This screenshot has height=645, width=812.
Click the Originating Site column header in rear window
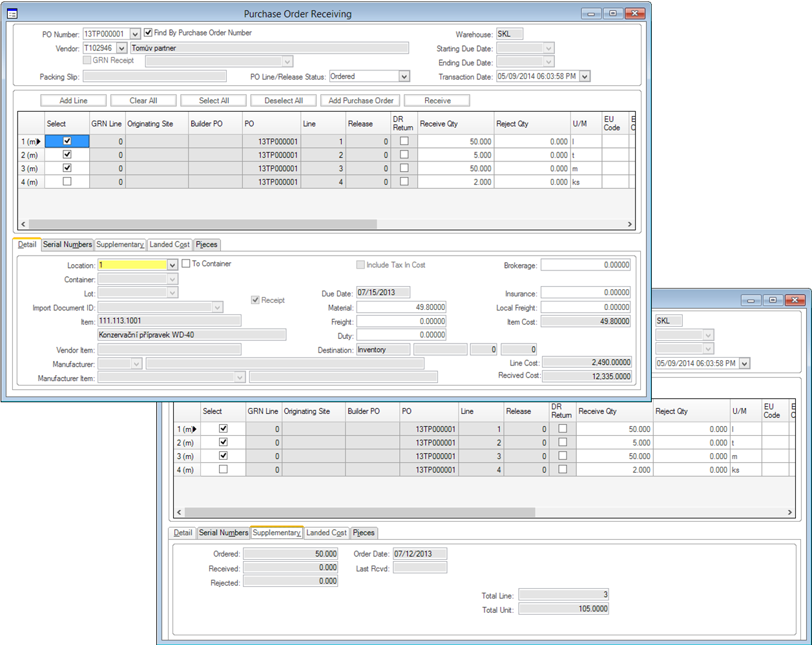pos(314,411)
